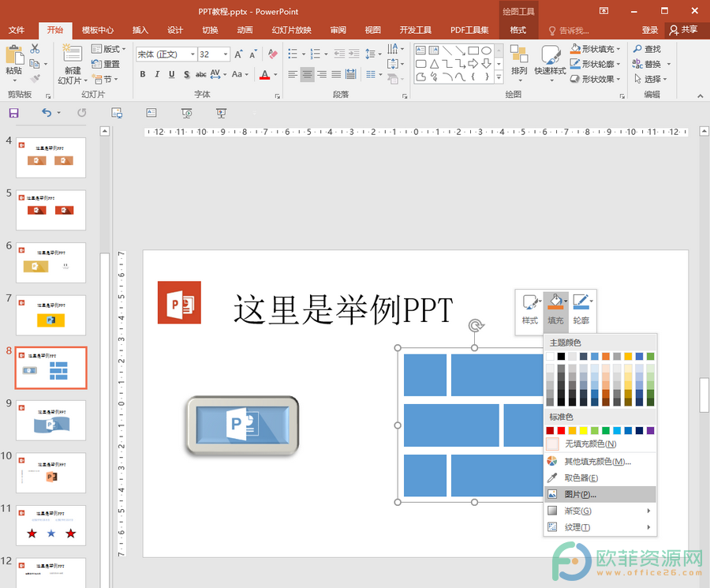Choose No Fill (无填充颜色) option
This screenshot has width=710, height=588.
click(x=600, y=444)
